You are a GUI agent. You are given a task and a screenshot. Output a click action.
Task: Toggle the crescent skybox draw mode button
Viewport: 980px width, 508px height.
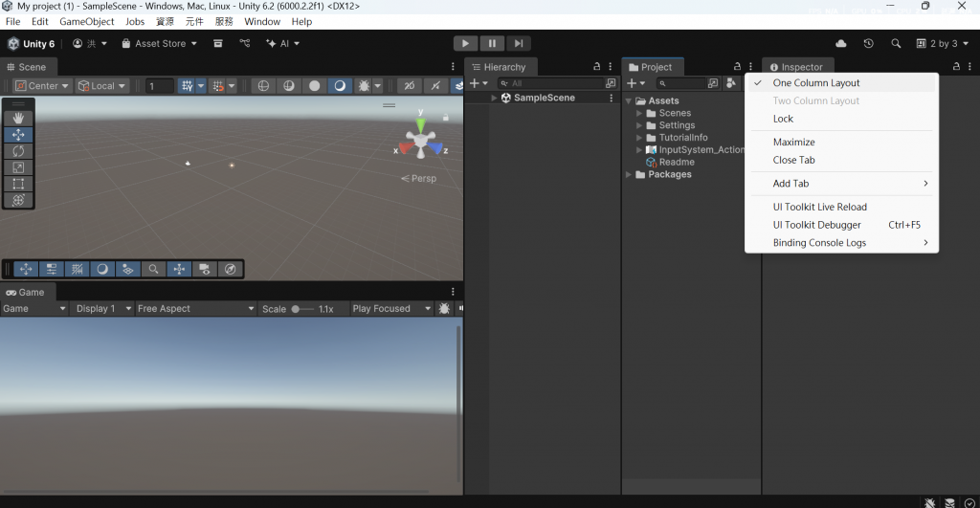pos(340,85)
